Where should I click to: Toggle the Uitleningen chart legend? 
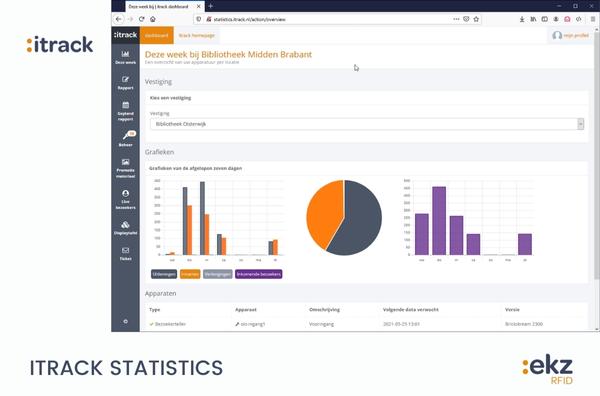164,274
